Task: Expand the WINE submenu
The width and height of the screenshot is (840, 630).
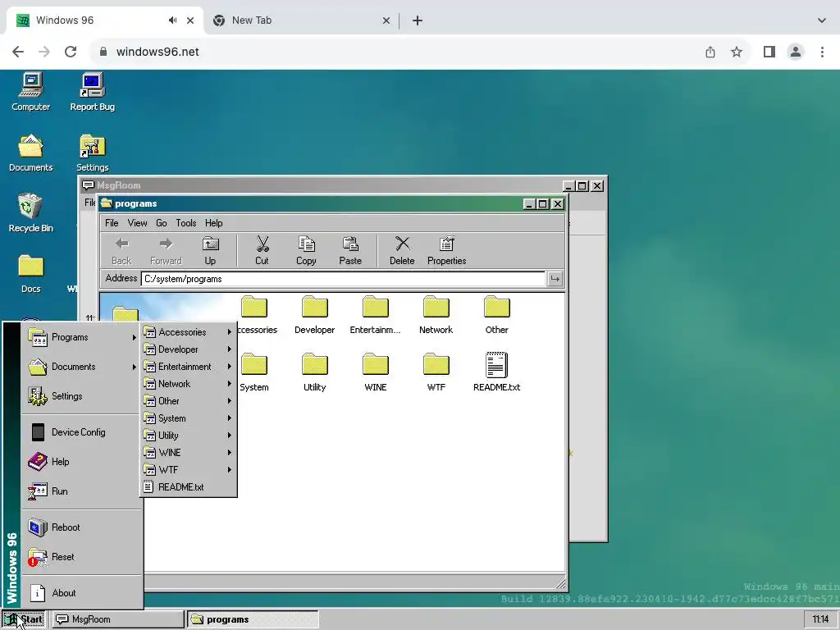Action: (x=189, y=453)
